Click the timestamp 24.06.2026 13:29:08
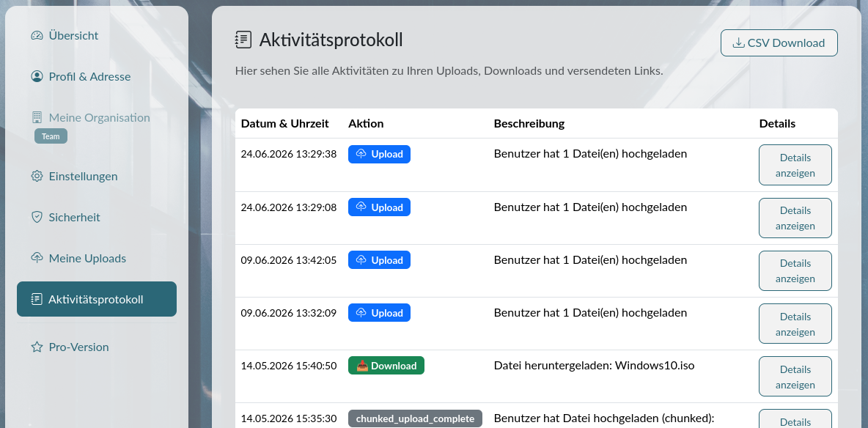This screenshot has width=868, height=428. (x=288, y=207)
